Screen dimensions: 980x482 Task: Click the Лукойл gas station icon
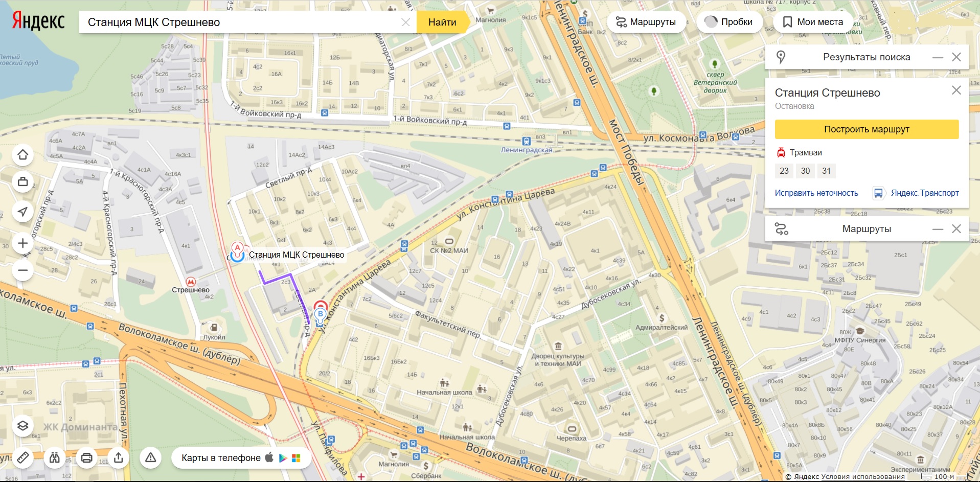coord(214,328)
